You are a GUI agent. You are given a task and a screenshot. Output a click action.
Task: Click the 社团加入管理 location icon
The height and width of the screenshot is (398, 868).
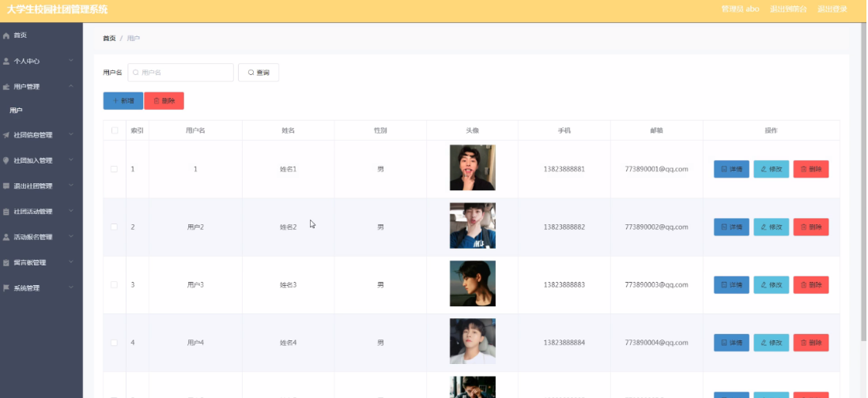(6, 160)
